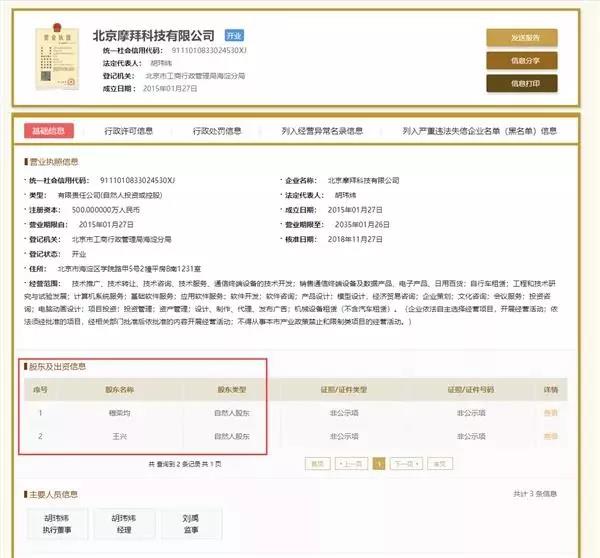
Task: Open 胡玮炜 经理 personnel card
Action: pyautogui.click(x=124, y=524)
